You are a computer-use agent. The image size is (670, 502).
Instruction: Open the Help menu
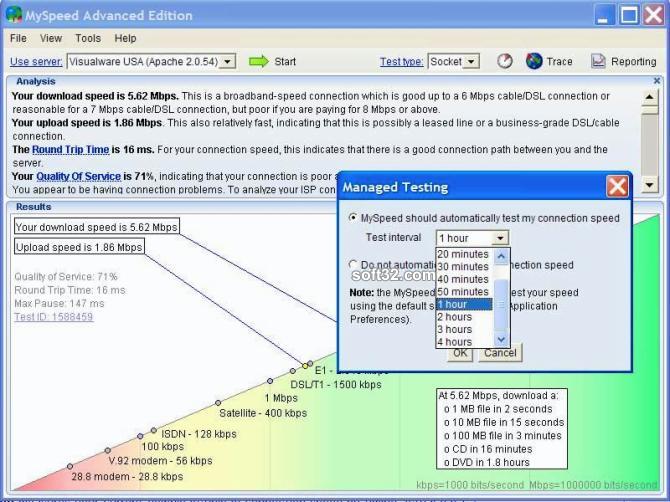click(x=125, y=38)
